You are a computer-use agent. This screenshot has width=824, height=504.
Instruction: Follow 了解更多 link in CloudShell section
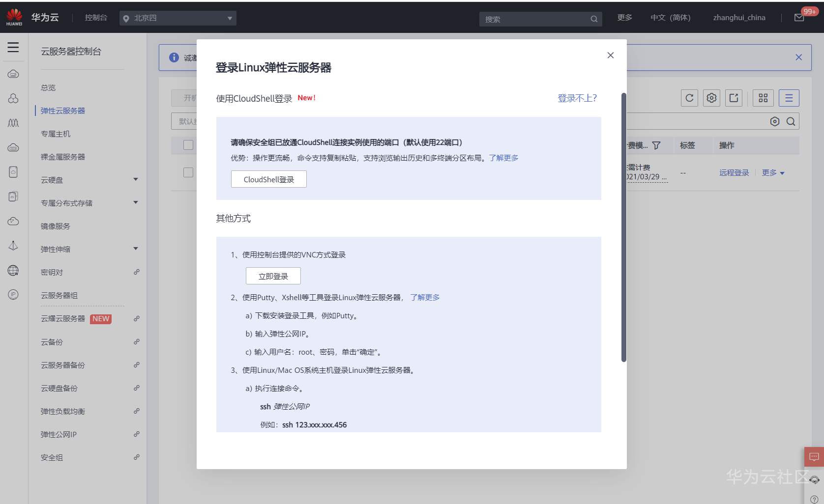coord(503,158)
